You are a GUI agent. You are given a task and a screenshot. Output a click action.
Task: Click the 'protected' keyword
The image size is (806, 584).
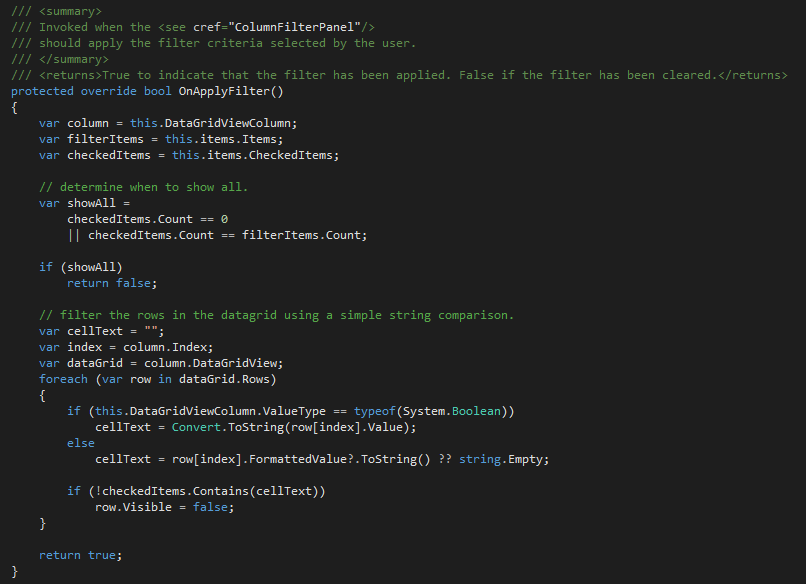pyautogui.click(x=42, y=92)
